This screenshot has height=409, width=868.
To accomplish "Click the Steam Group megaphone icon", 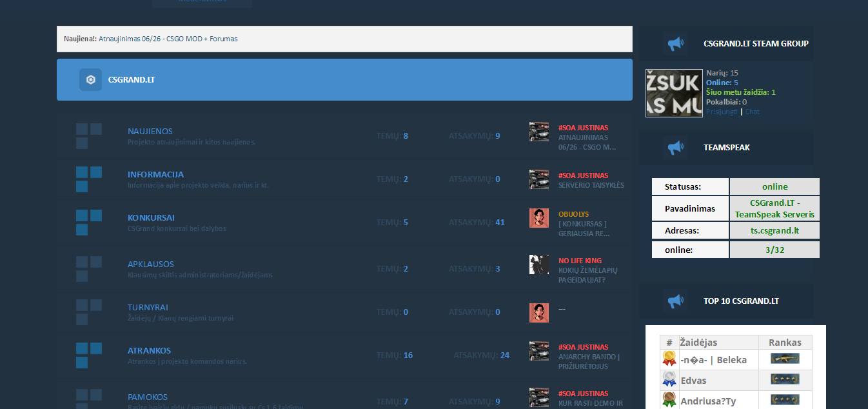I will click(675, 44).
